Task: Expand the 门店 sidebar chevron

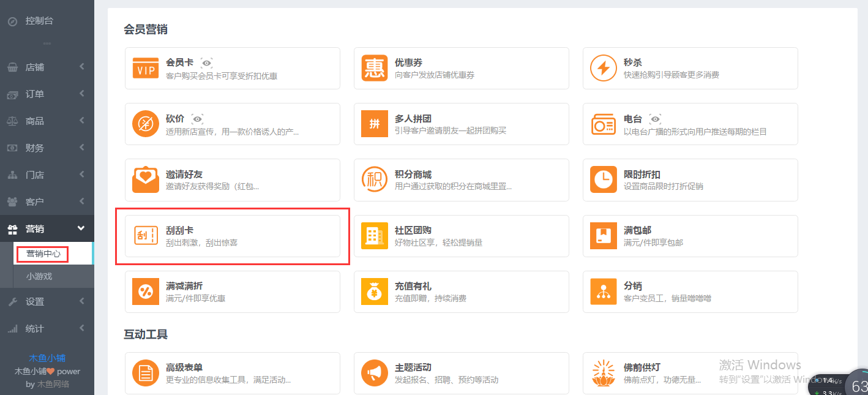Action: point(81,175)
